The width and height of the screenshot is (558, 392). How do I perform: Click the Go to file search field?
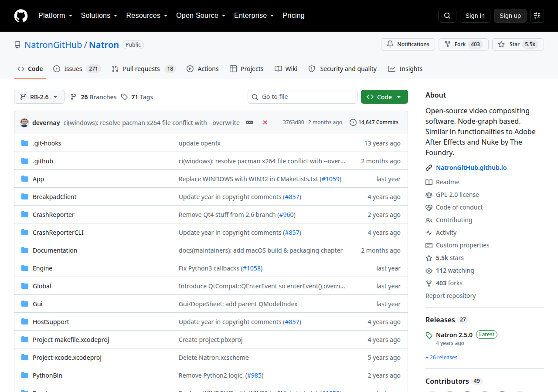click(x=303, y=97)
